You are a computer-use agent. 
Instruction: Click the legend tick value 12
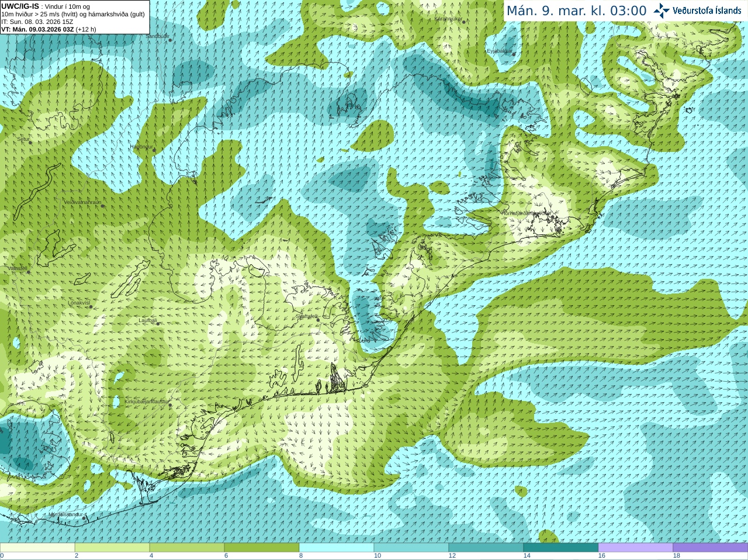(452, 556)
